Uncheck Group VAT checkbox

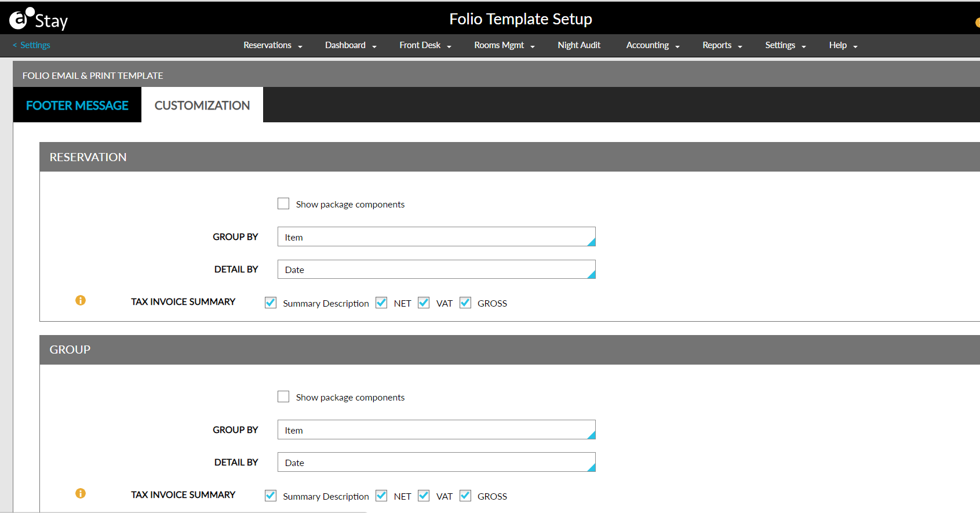424,496
